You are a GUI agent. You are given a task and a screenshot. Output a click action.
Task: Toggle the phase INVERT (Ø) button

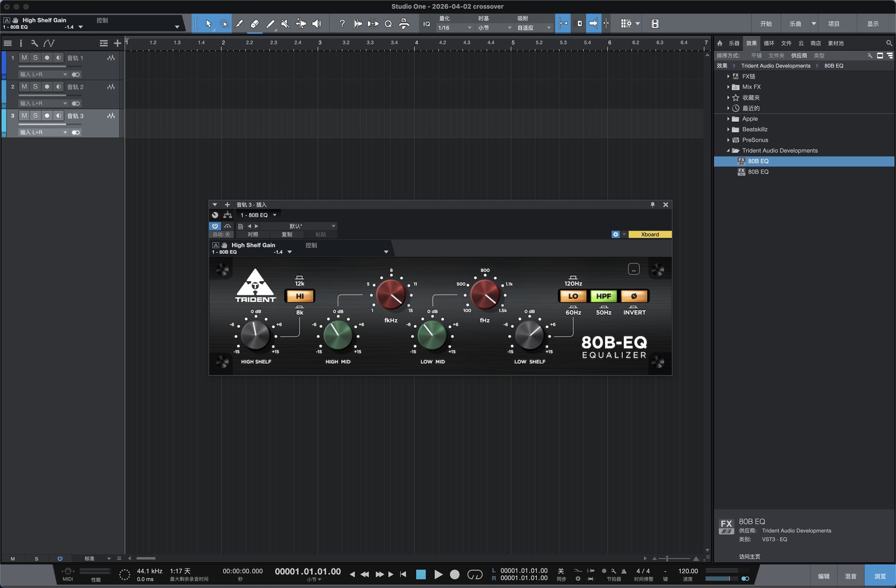point(634,296)
